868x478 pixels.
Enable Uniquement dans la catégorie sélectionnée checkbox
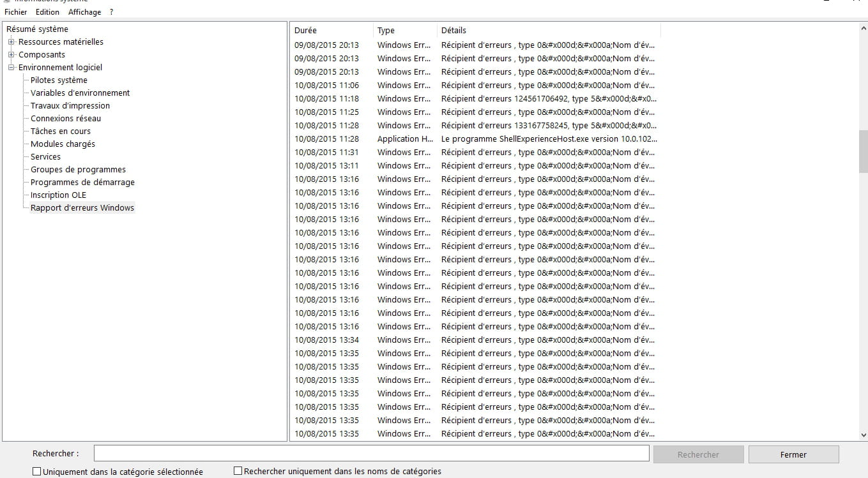pos(37,472)
